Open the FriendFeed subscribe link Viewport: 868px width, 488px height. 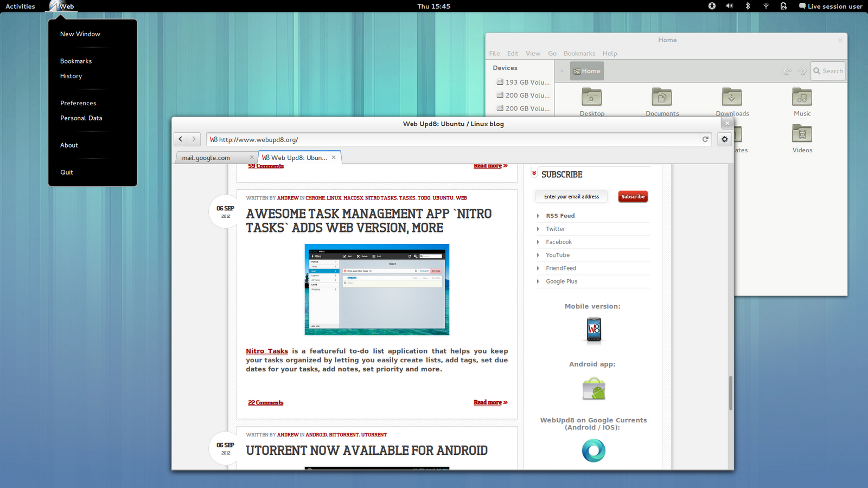(x=561, y=268)
